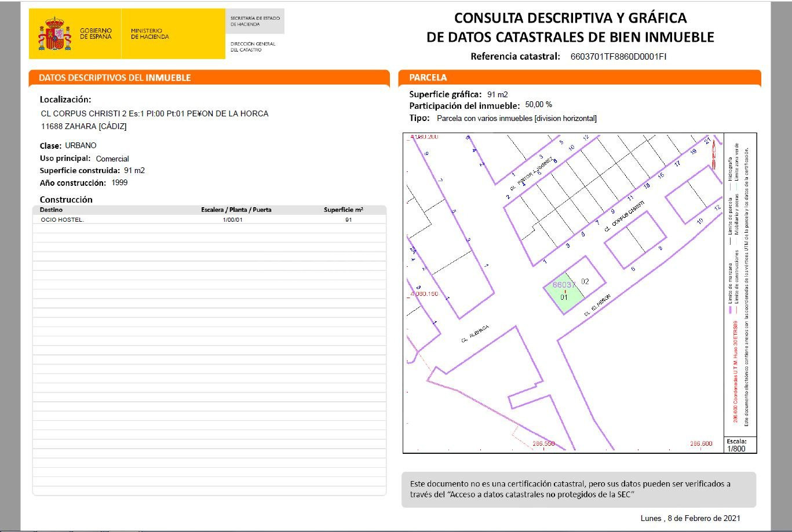This screenshot has width=792, height=532.
Task: Click the "GOBIERNO DE ESPAÑA" logo text
Action: pos(96,34)
